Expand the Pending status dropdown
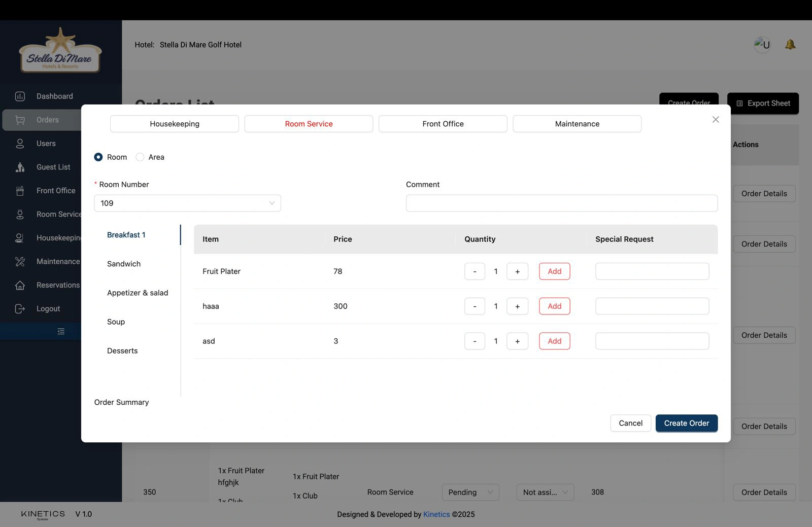This screenshot has width=812, height=527. [470, 492]
